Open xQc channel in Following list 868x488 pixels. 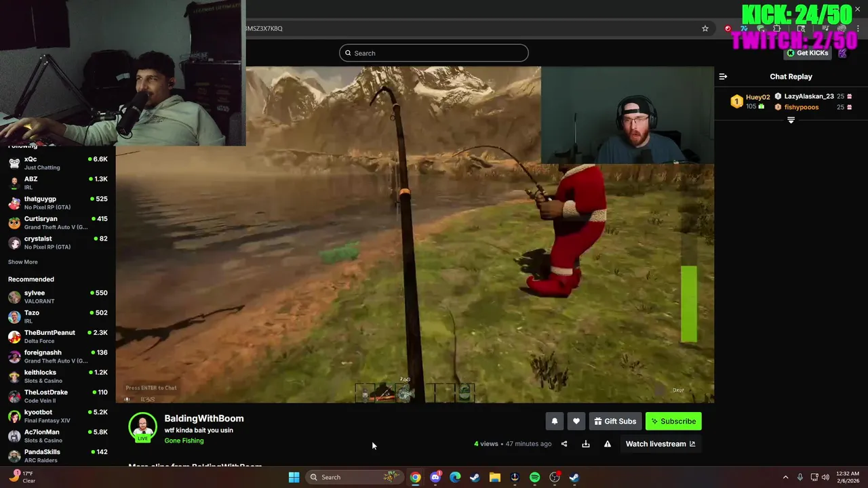tap(58, 163)
